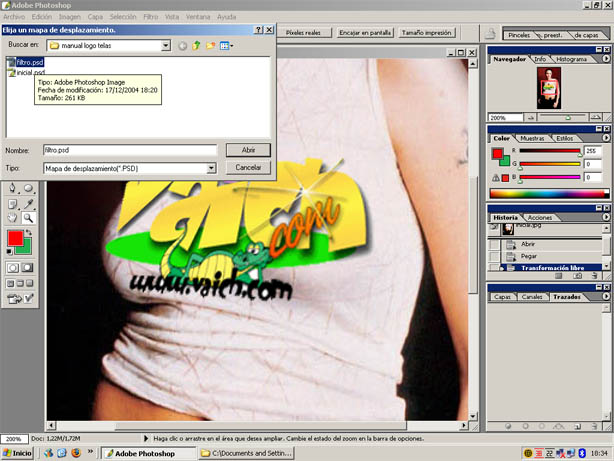Click the red foreground color swatch

15,238
